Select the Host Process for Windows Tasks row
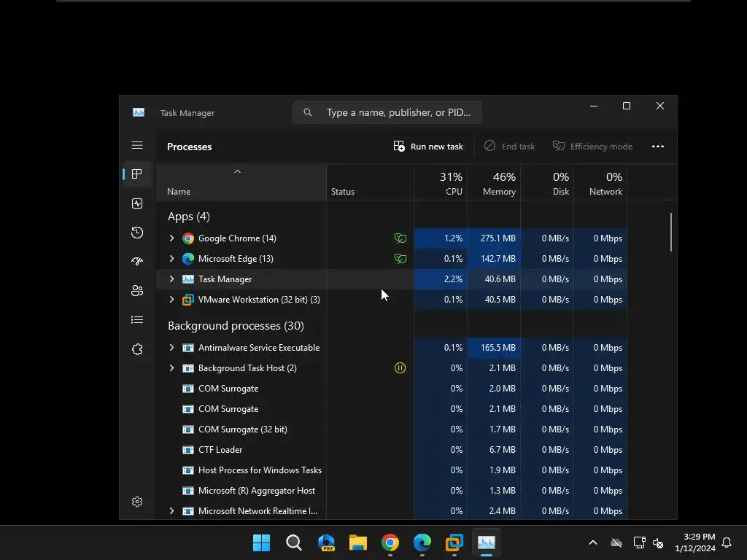This screenshot has height=560, width=747. [392, 470]
